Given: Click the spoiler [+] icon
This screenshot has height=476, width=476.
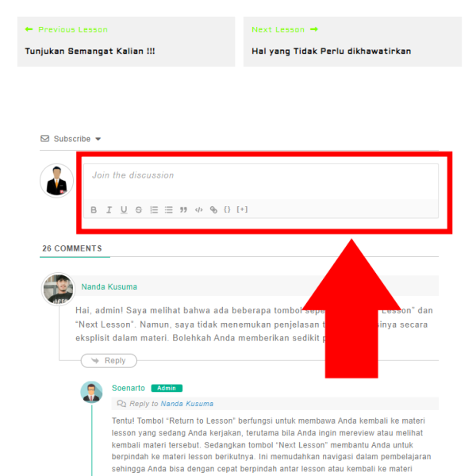Looking at the screenshot, I should tap(242, 209).
